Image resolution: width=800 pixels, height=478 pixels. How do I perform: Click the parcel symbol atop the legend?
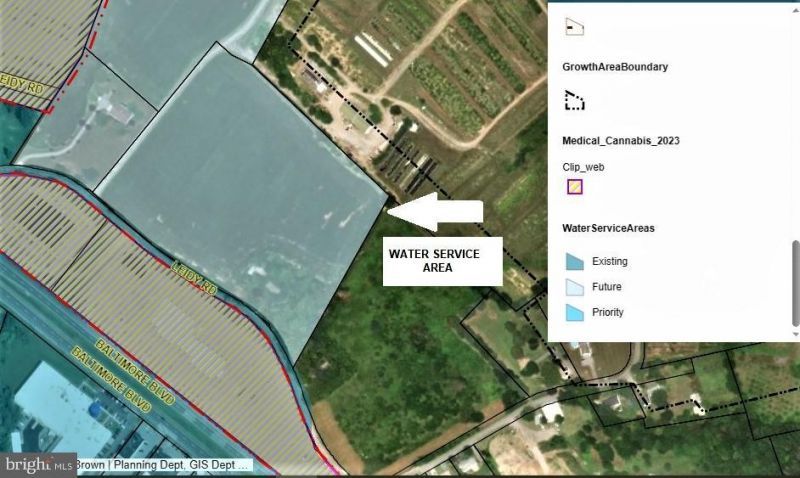(574, 27)
